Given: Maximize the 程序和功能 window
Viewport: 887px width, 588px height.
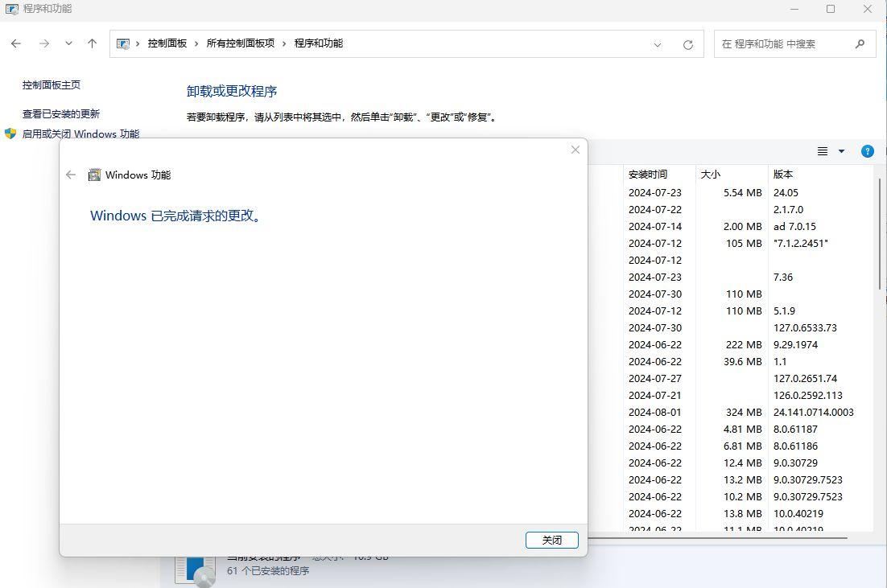Looking at the screenshot, I should pos(831,9).
